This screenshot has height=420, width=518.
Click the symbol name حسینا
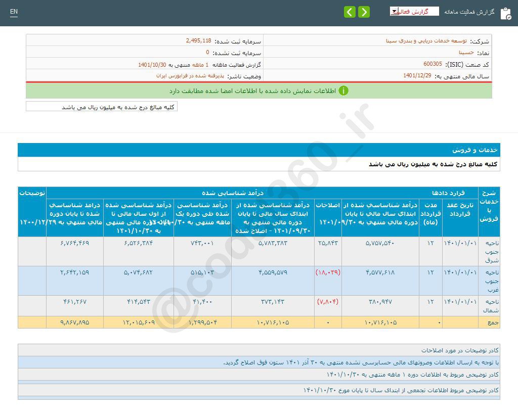coord(466,53)
